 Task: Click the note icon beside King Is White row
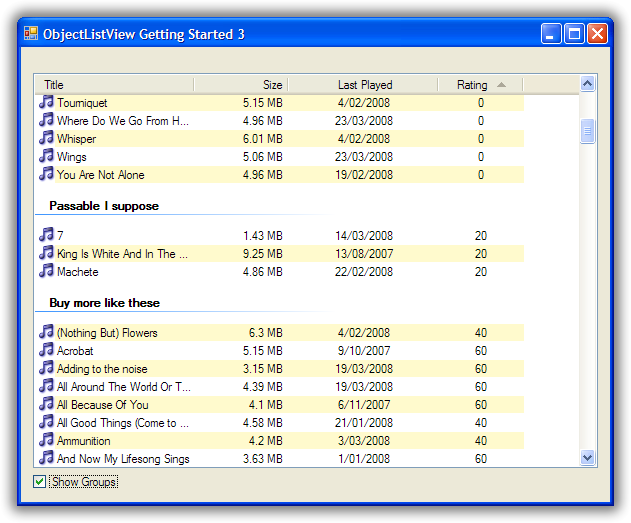[x=46, y=253]
